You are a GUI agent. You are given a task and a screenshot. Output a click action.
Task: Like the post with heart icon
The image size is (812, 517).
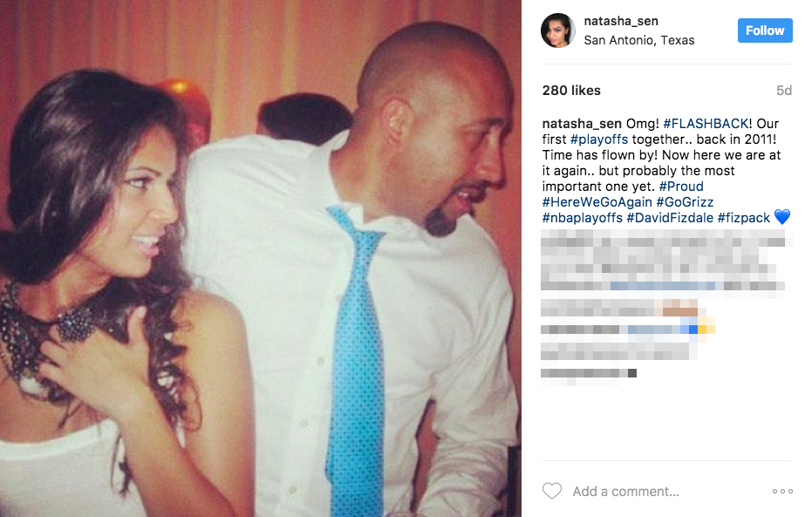(551, 491)
